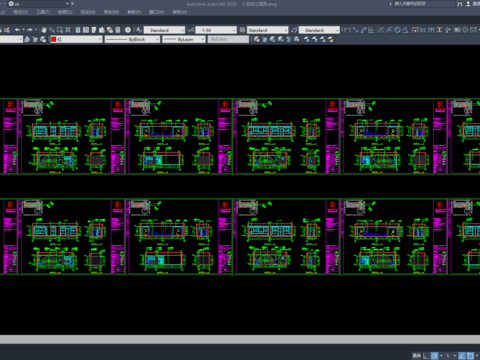Open the 工具(T) menu
Image resolution: width=480 pixels, height=360 pixels.
pyautogui.click(x=43, y=12)
